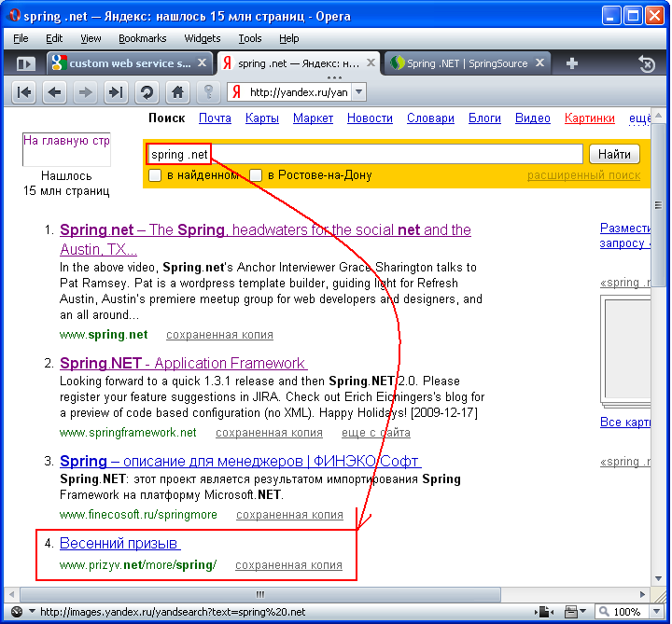Open the Help menu
The width and height of the screenshot is (672, 624).
click(x=288, y=38)
